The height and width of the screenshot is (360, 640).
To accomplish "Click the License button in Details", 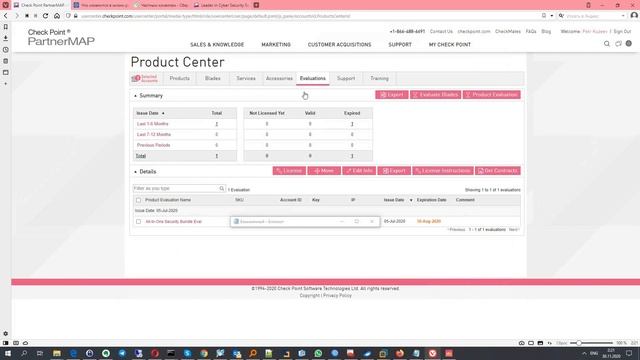I will tap(289, 171).
